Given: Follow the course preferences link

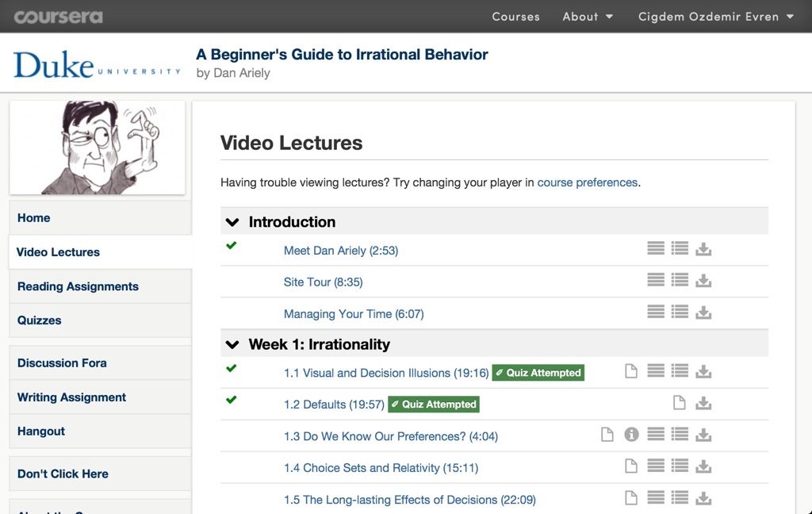Looking at the screenshot, I should tap(587, 182).
